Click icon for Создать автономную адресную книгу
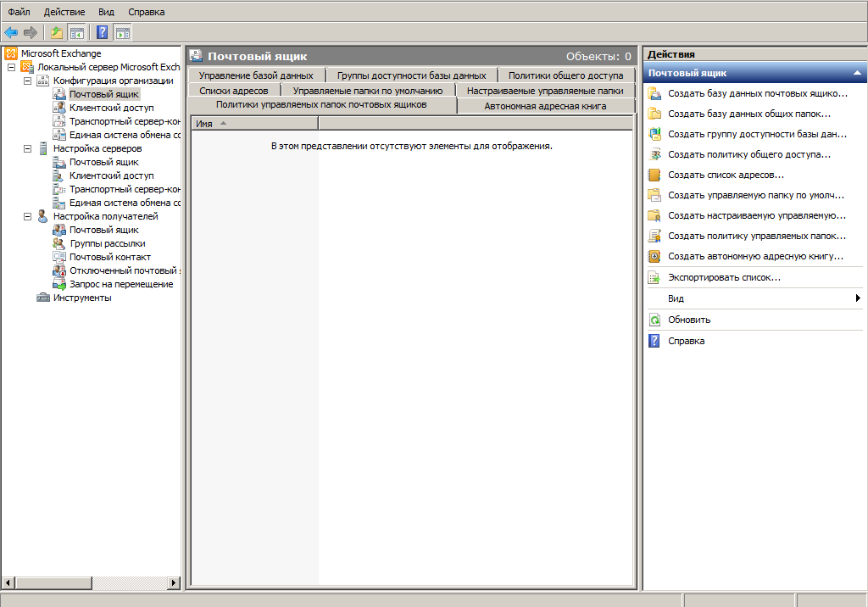Viewport: 868px width, 607px height. (654, 256)
